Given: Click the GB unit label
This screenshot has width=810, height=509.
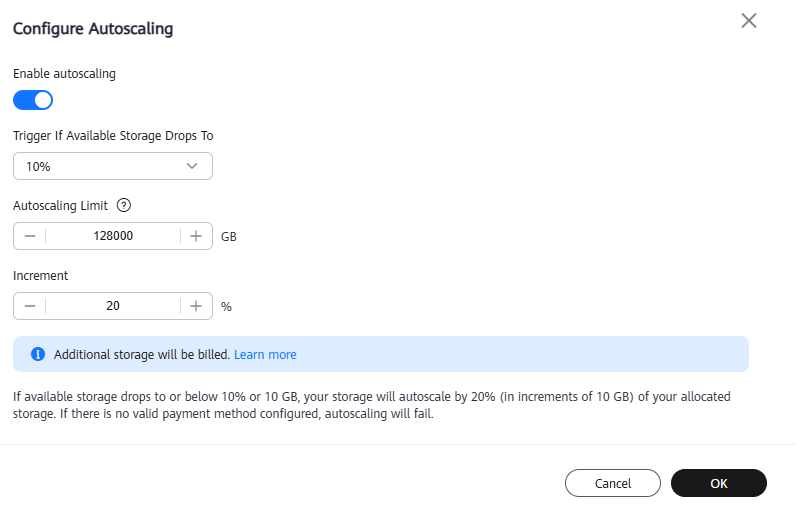Looking at the screenshot, I should (x=229, y=237).
